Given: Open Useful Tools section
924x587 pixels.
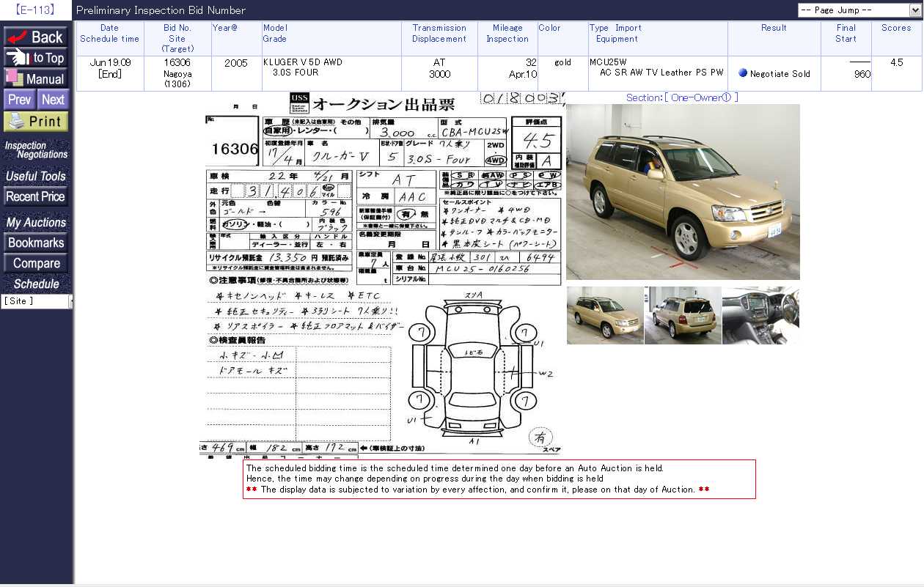Looking at the screenshot, I should 36,177.
